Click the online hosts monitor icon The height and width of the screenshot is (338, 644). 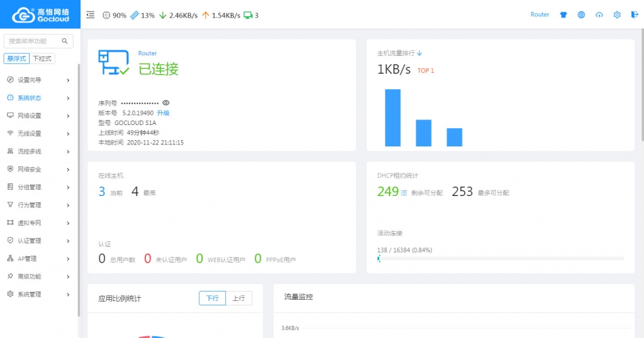248,15
